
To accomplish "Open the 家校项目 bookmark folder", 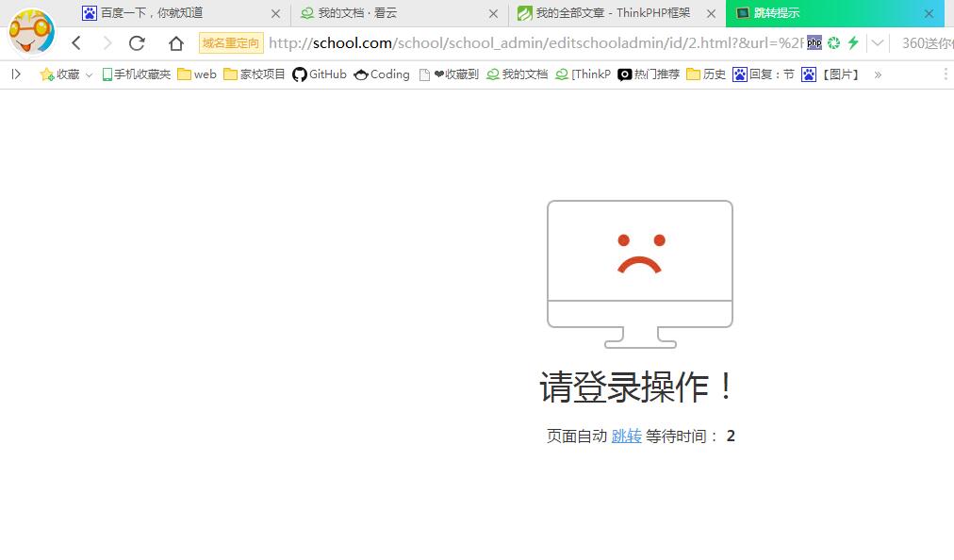I will pos(255,74).
